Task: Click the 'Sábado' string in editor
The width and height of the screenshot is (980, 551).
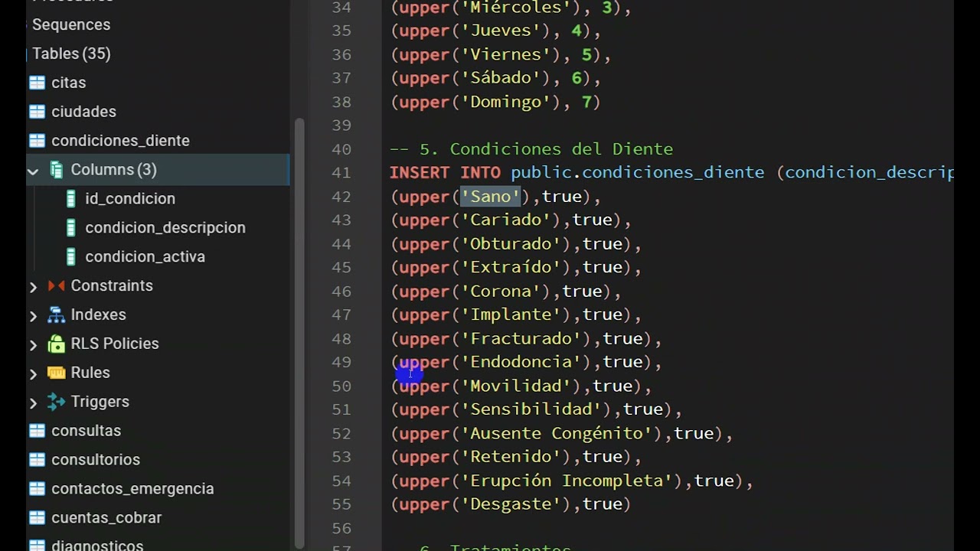Action: (x=501, y=78)
